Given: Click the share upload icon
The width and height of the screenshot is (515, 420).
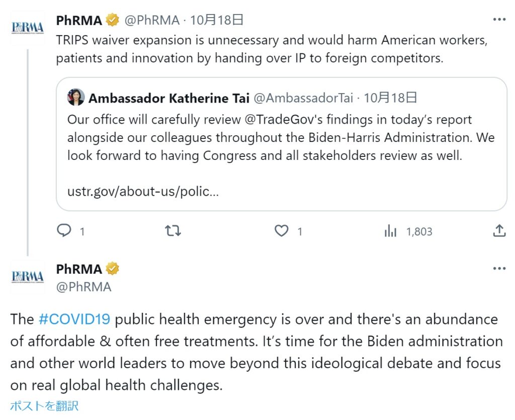Looking at the screenshot, I should point(498,231).
